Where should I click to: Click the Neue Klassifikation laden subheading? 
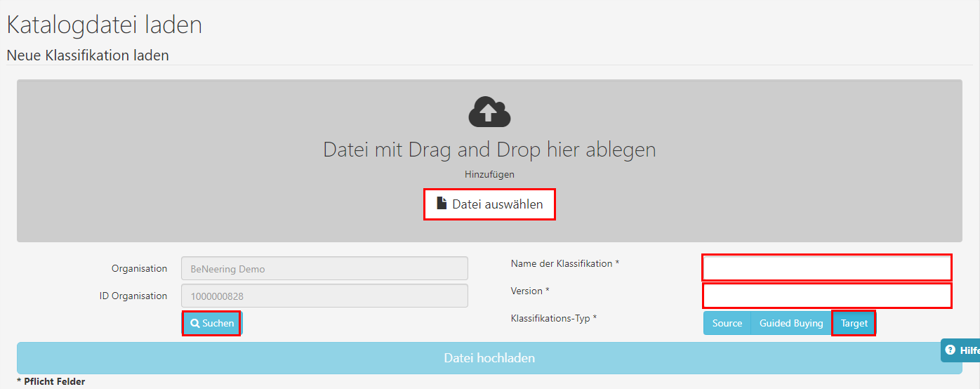[x=88, y=55]
